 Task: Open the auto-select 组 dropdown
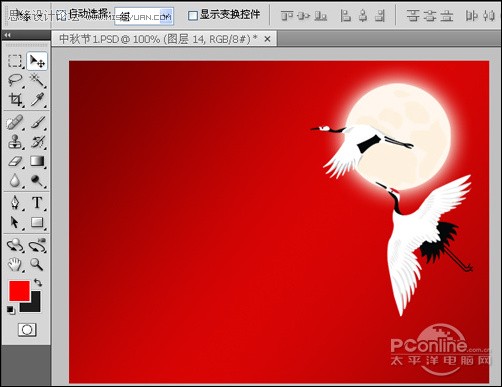[x=144, y=16]
